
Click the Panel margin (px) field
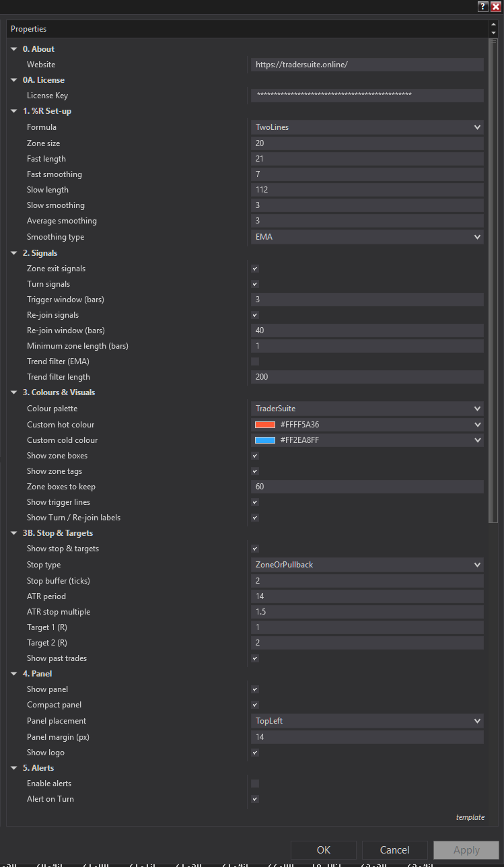coord(367,737)
